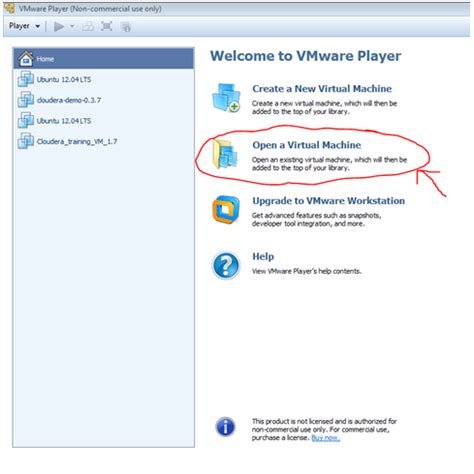
Task: Click the new virtual machine icon with green plus
Action: tap(226, 98)
